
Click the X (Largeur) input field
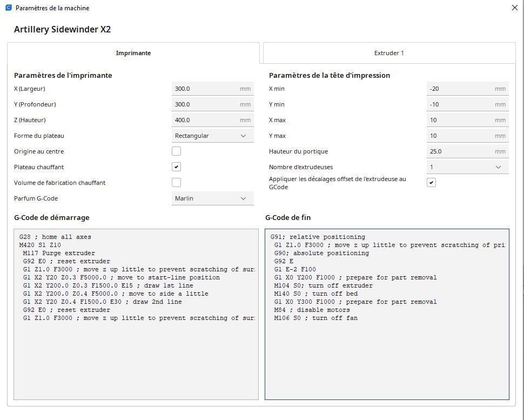212,89
